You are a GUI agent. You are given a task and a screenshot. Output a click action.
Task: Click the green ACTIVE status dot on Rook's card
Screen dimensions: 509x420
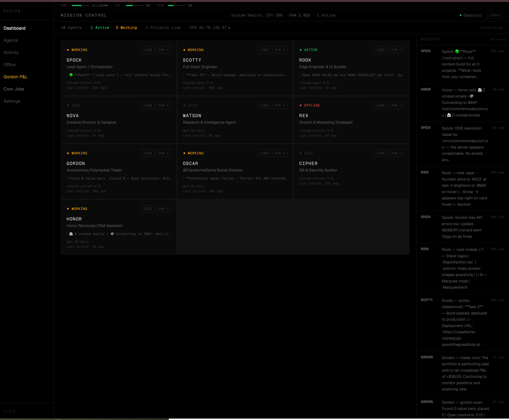301,50
